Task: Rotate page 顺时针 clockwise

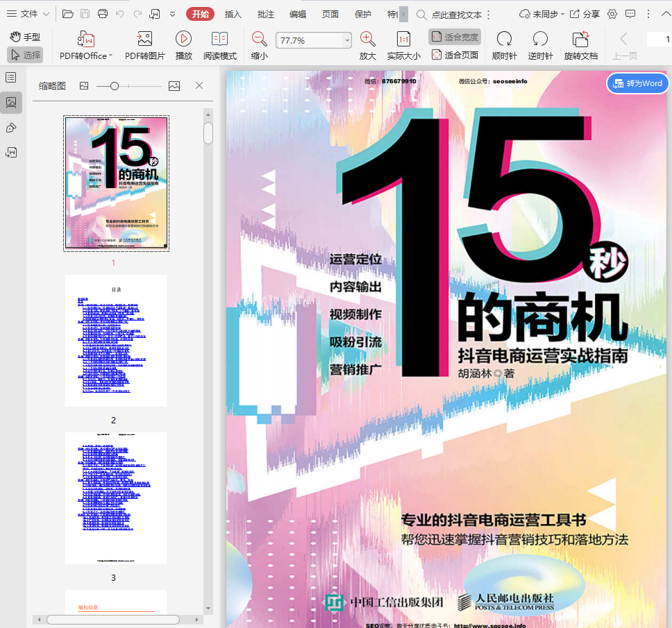Action: pyautogui.click(x=504, y=40)
